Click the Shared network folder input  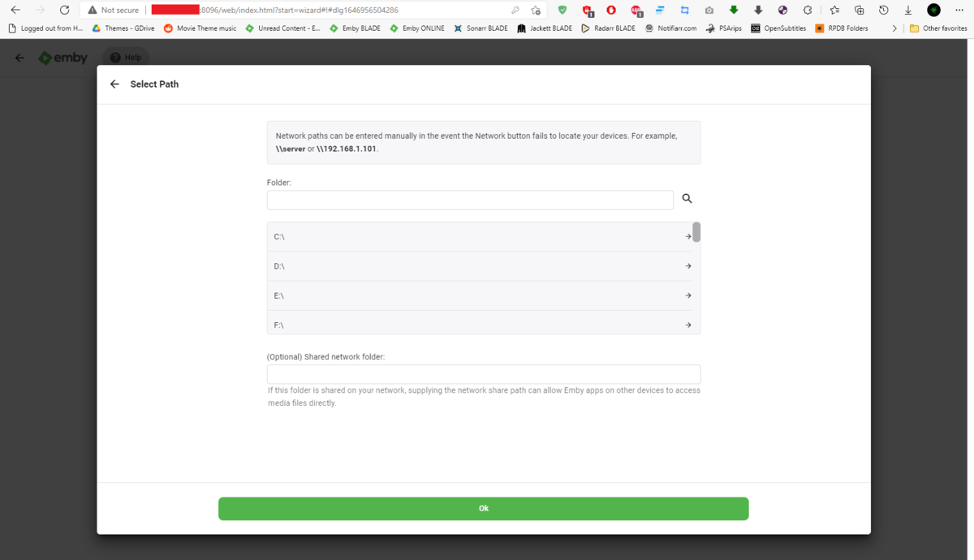(x=483, y=374)
